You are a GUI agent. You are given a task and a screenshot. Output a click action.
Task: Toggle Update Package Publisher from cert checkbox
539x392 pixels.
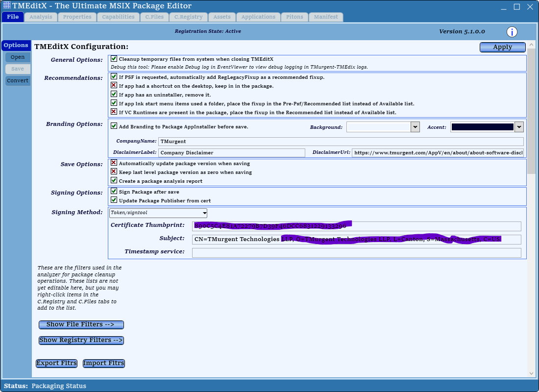[114, 200]
